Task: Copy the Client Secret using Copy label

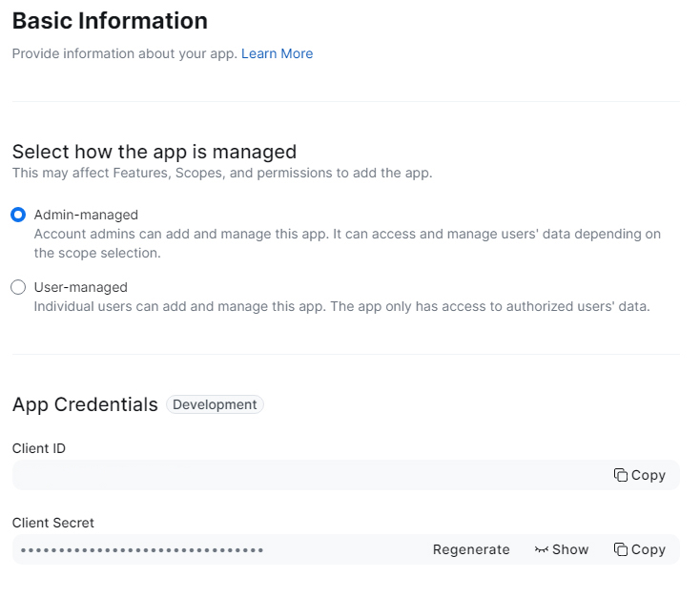Action: (x=649, y=549)
